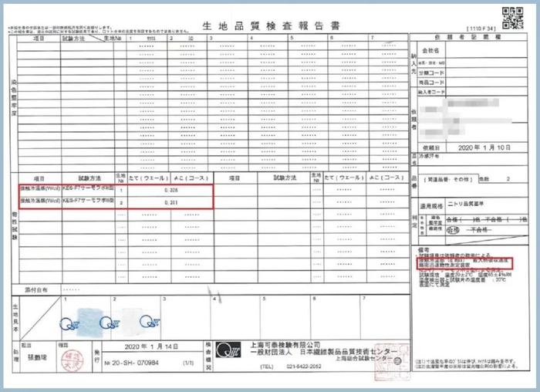Screen dimensions: 540x392
Task: Click the QR code on the report
Action: [512, 19]
